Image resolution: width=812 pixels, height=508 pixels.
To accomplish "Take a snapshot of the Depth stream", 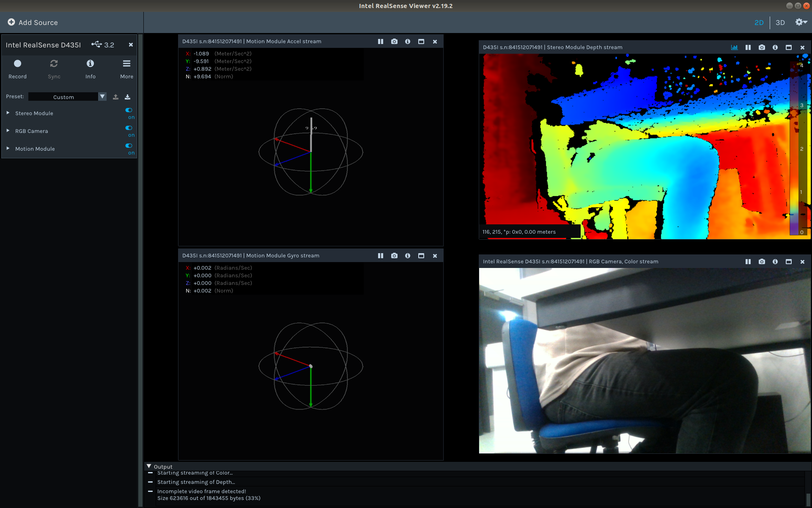I will pyautogui.click(x=762, y=47).
